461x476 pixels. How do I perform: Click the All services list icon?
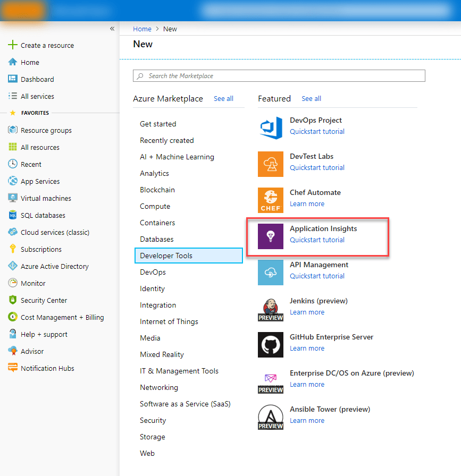12,96
